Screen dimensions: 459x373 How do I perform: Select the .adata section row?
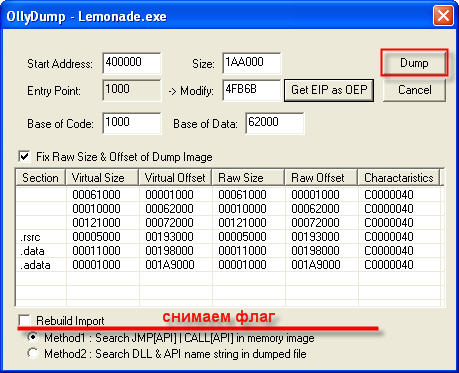click(230, 265)
